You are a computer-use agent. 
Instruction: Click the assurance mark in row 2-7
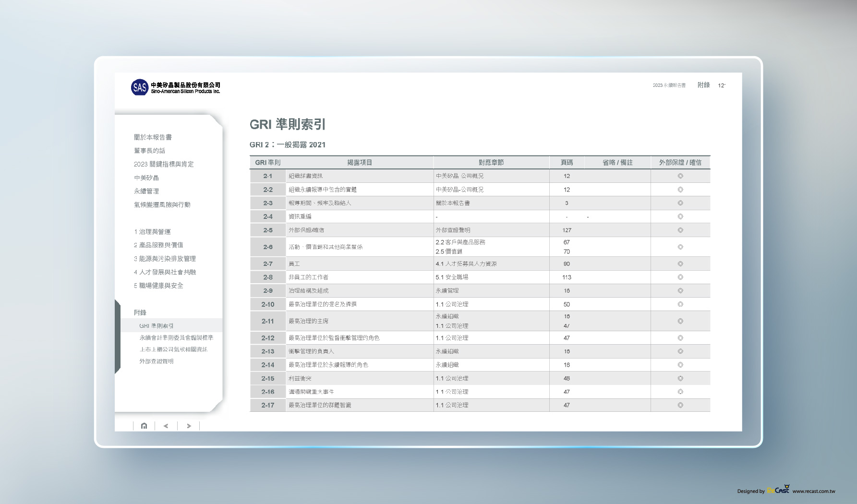680,264
